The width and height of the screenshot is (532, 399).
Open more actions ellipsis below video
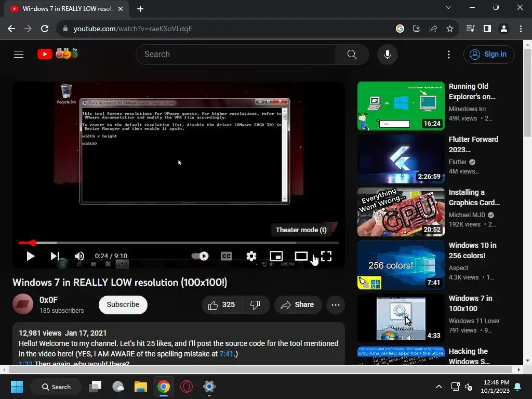tap(336, 304)
